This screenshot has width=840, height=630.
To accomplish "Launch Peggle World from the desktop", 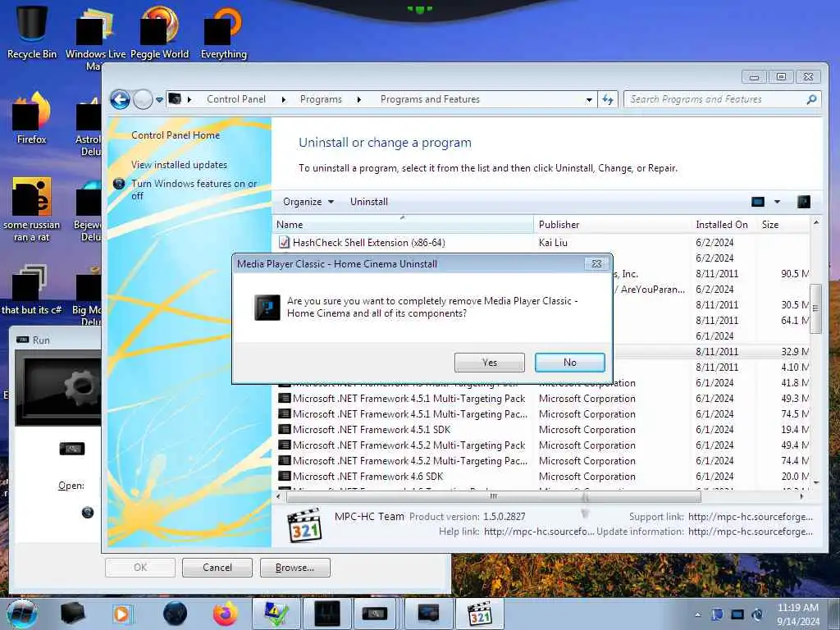I will [159, 31].
